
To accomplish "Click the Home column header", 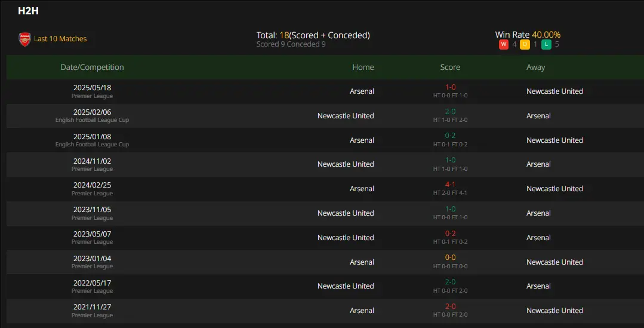I will tap(363, 67).
